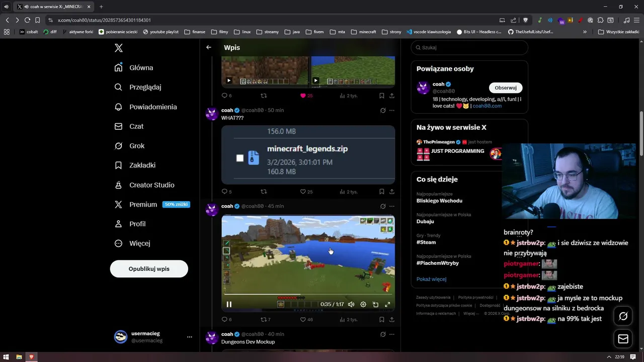644x362 pixels.
Task: Open Zakładki in the sidebar
Action: 135,165
